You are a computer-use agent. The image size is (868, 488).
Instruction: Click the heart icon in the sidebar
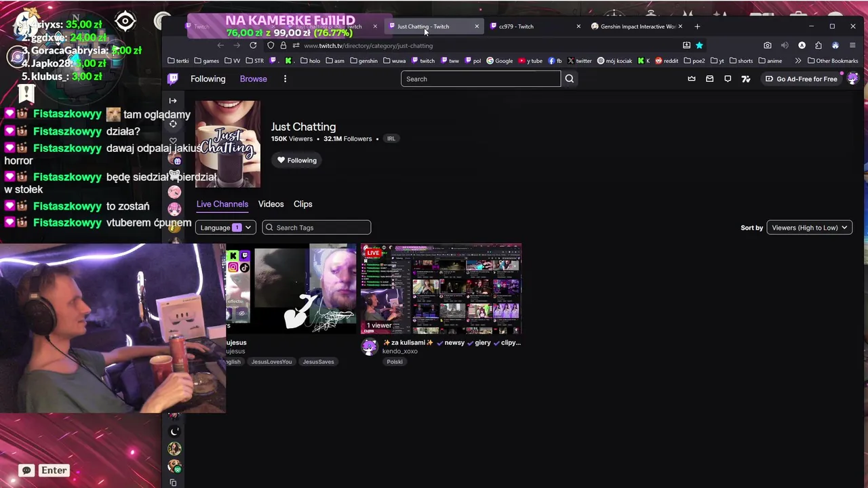[x=173, y=141]
